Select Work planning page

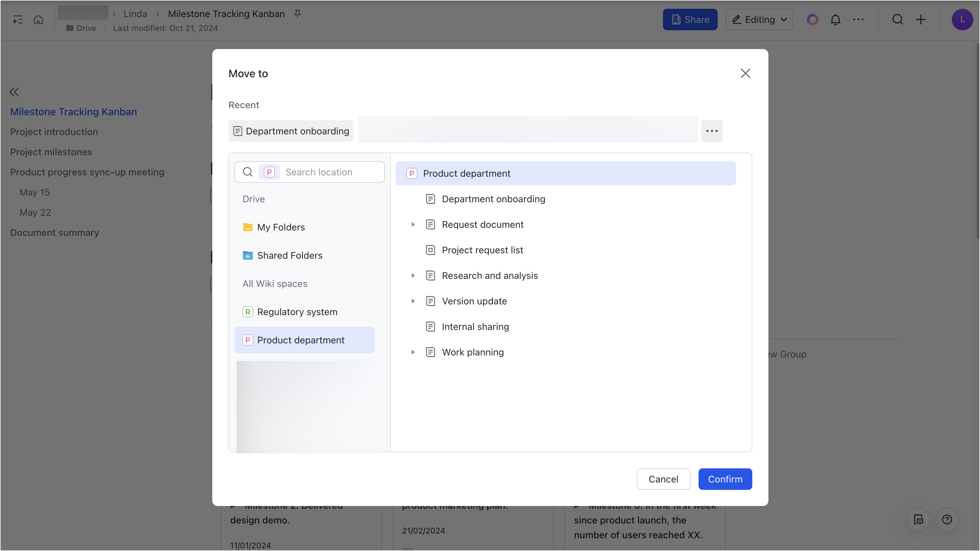[473, 352]
